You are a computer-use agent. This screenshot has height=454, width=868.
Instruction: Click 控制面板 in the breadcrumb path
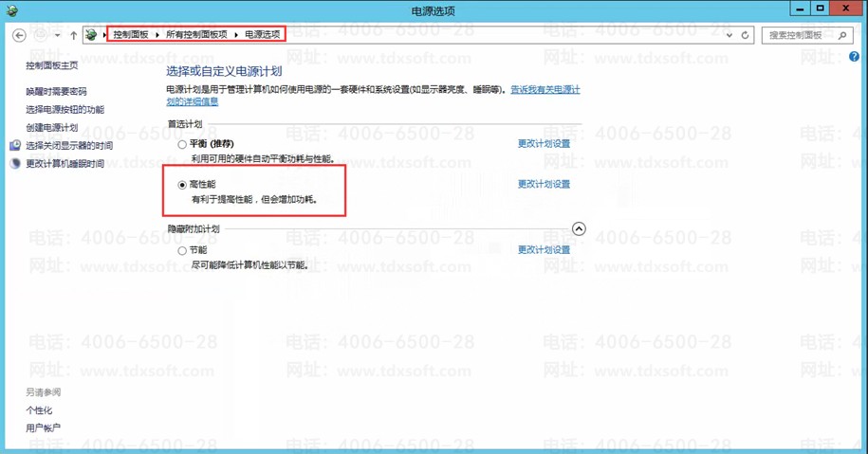[x=130, y=35]
